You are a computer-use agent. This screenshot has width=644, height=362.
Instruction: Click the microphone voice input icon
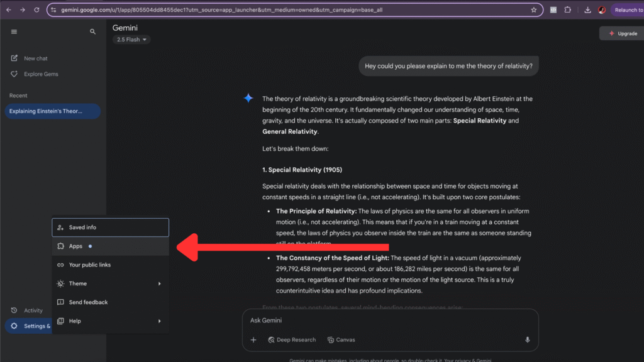click(x=528, y=340)
